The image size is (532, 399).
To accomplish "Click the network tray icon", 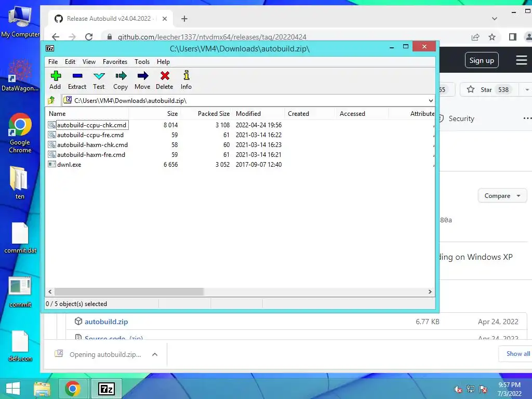I will tap(471, 389).
